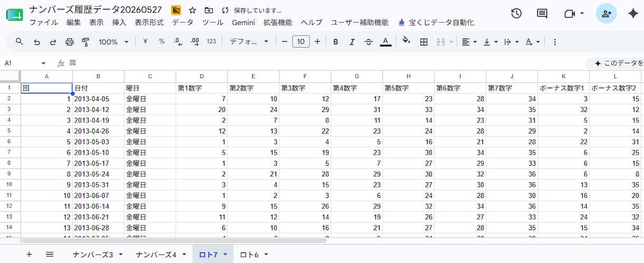Toggle italic formatting

point(352,42)
